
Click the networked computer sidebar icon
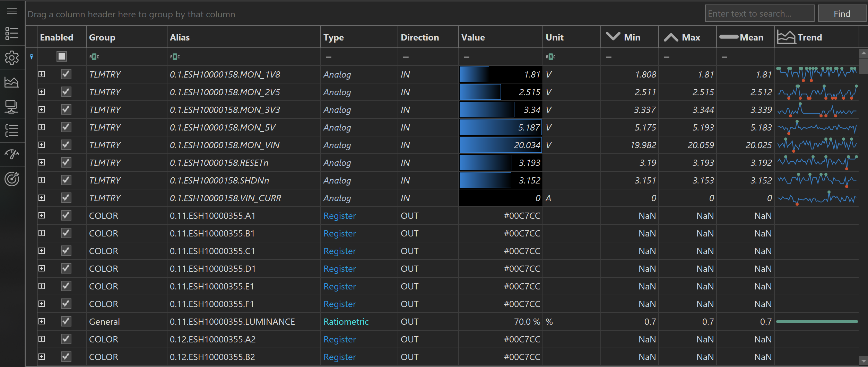tap(12, 106)
